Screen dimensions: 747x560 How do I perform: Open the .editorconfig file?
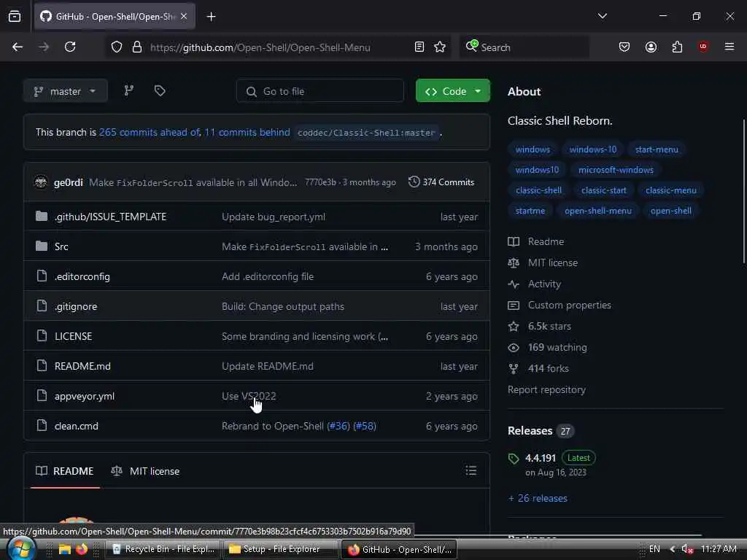point(82,276)
